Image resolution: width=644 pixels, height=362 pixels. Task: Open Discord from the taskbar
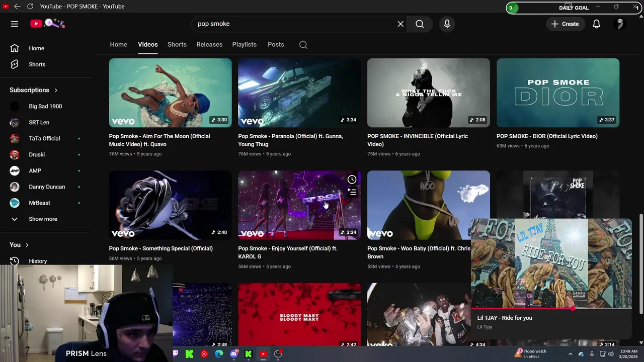click(233, 354)
